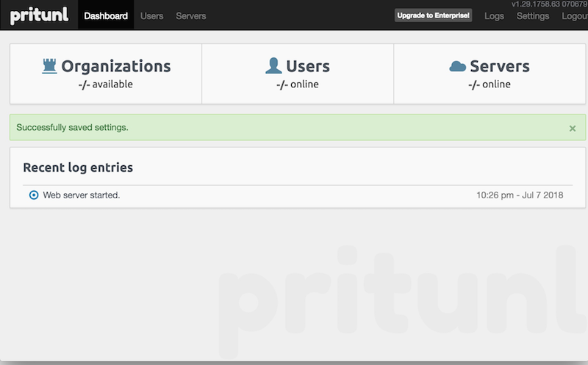Click the Organizations heading
The height and width of the screenshot is (365, 588).
[x=116, y=66]
